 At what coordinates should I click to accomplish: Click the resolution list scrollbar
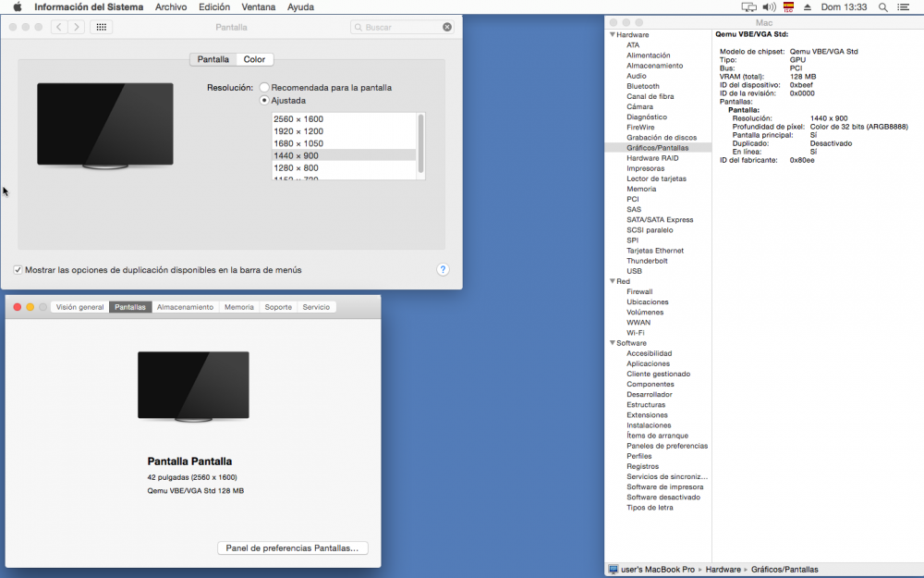(420, 144)
